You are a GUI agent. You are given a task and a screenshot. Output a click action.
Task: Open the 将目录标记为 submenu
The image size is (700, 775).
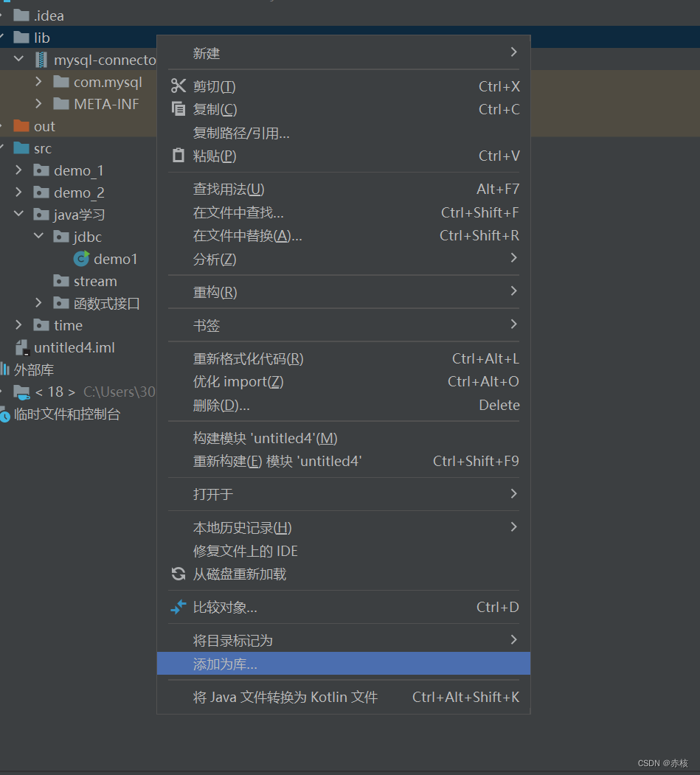pyautogui.click(x=344, y=640)
